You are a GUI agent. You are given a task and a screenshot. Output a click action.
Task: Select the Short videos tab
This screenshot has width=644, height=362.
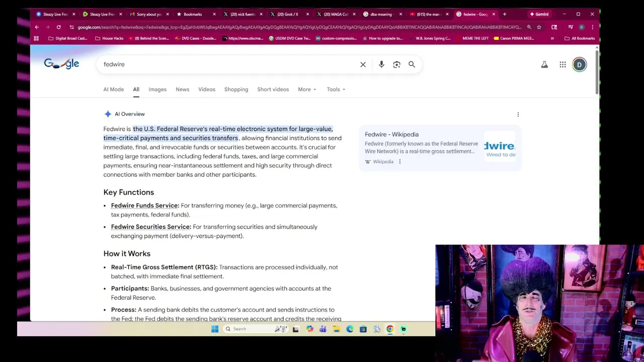click(273, 89)
